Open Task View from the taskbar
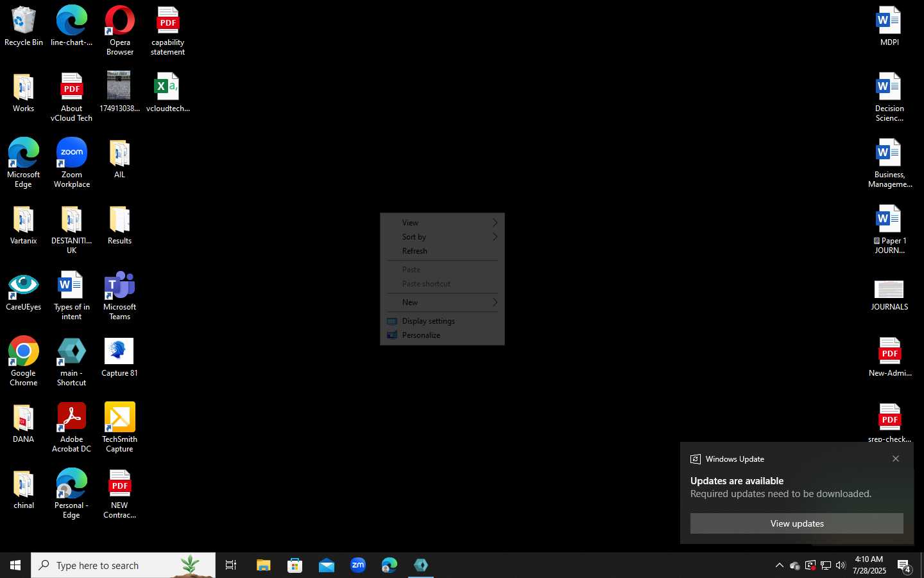 231,565
